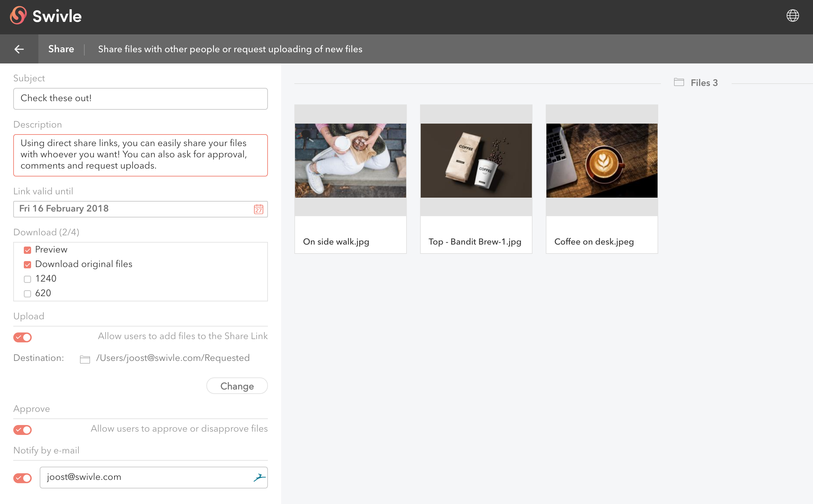This screenshot has height=504, width=813.
Task: Check the 1240 download size option
Action: (x=27, y=279)
